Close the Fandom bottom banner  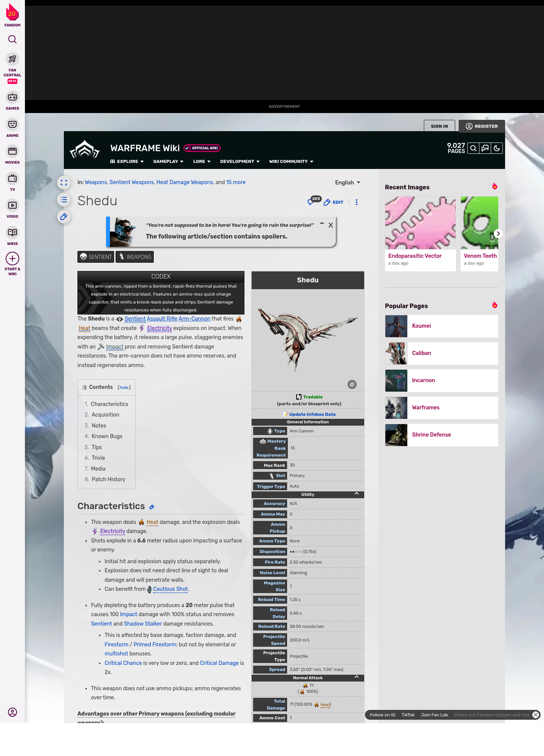(x=536, y=715)
